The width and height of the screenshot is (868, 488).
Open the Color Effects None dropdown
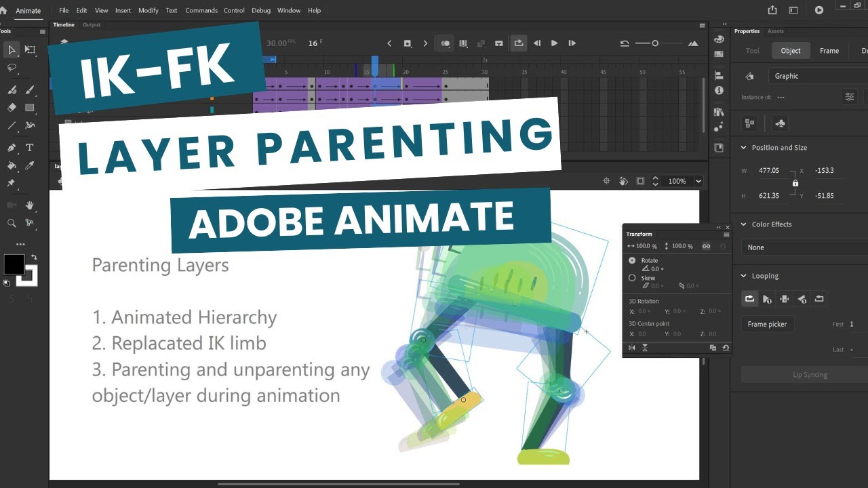point(804,247)
